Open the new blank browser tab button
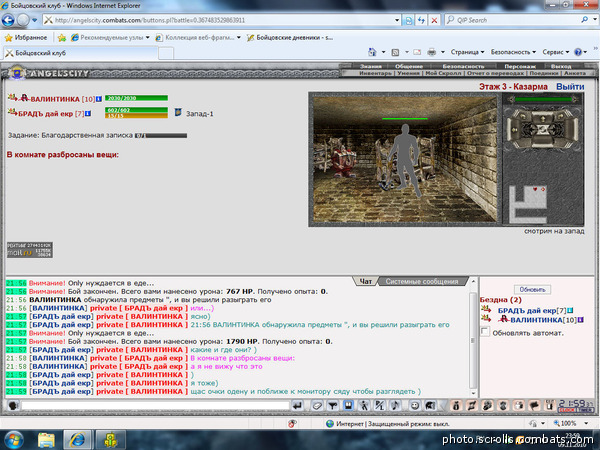Image resolution: width=600 pixels, height=450 pixels. point(166,53)
